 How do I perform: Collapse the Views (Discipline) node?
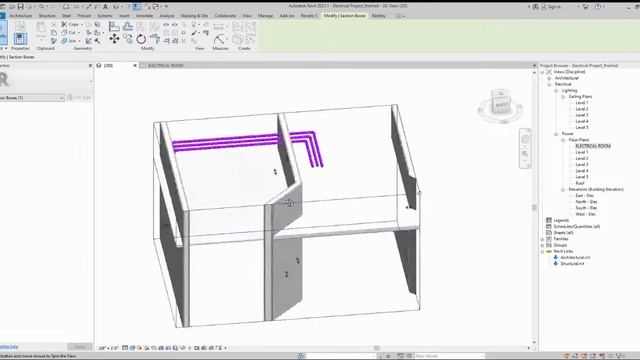click(542, 72)
